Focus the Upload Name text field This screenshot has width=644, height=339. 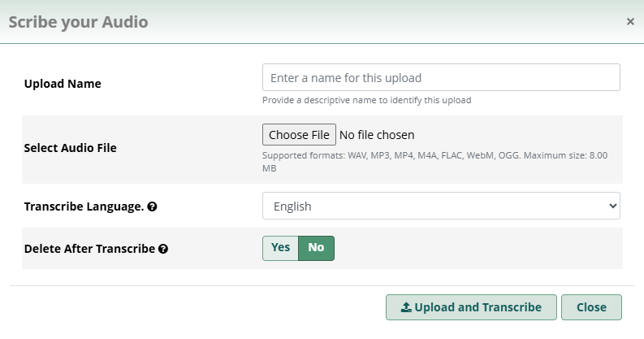pos(440,78)
